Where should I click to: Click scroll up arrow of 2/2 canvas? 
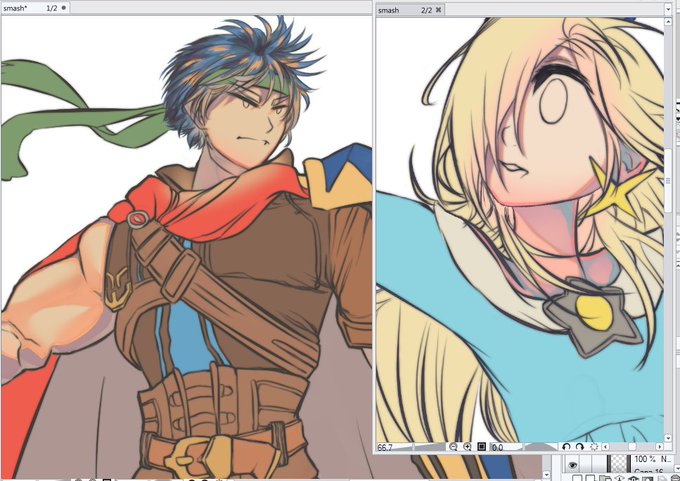pos(669,21)
